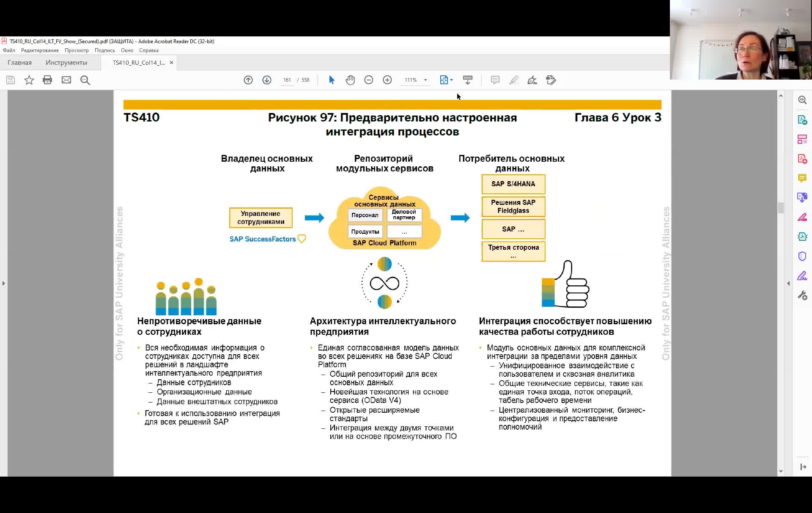Click the stamp and share tool icon
Image resolution: width=812 pixels, height=513 pixels.
pos(551,80)
